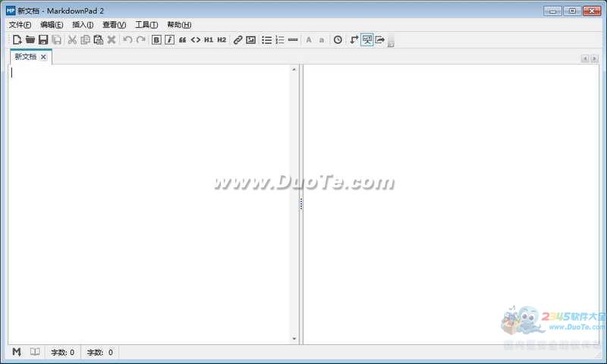
Task: Maximize the MarkdownPad 2 window
Action: tap(572, 11)
